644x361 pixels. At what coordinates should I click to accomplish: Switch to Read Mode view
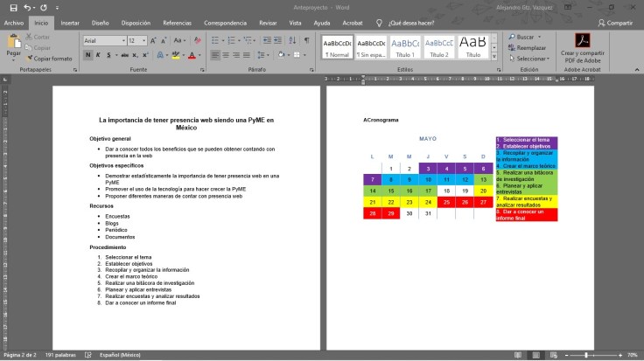518,355
